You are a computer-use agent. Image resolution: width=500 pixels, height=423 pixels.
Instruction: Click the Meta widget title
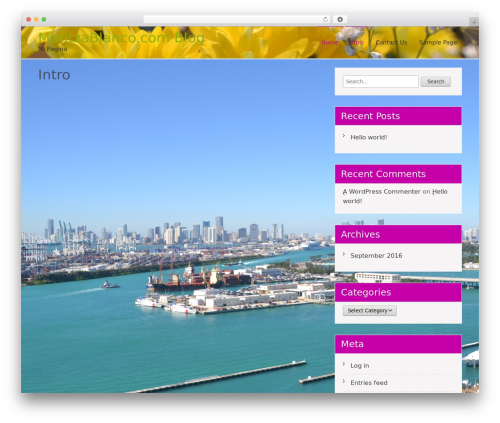tap(352, 344)
